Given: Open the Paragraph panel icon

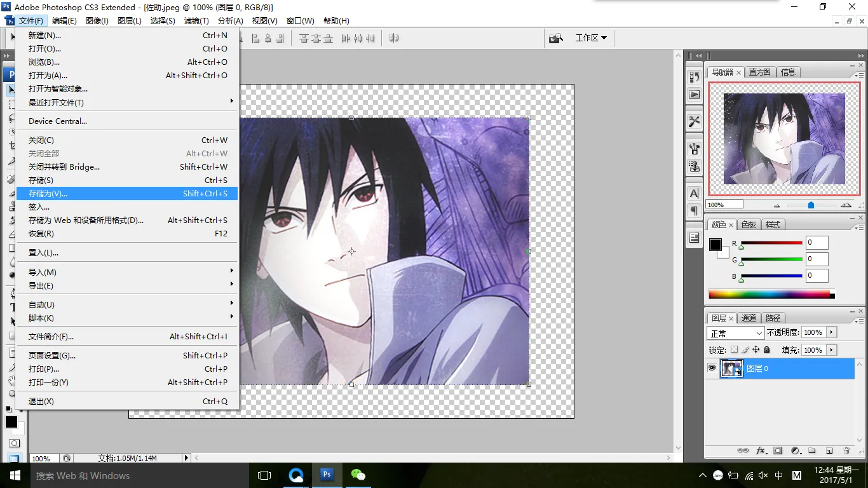Looking at the screenshot, I should tap(695, 211).
